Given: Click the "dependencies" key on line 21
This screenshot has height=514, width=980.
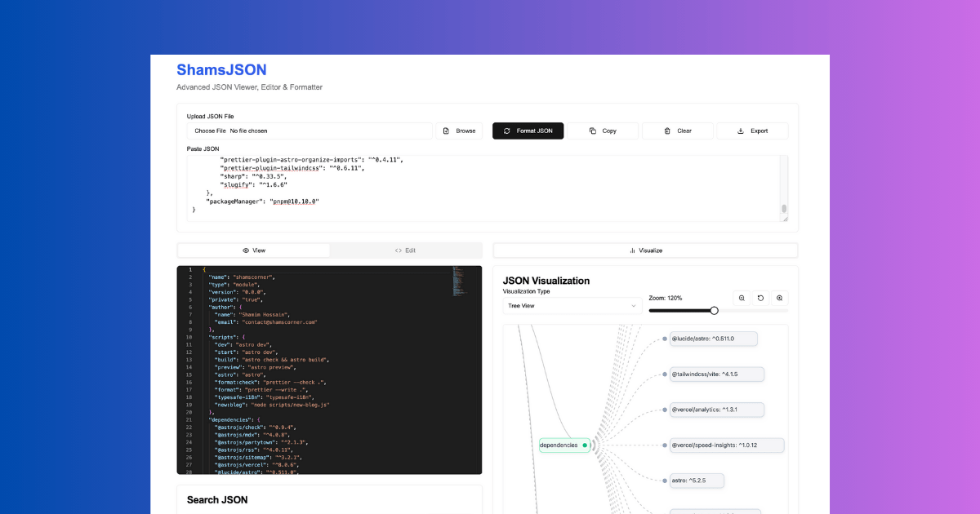Looking at the screenshot, I should (230, 419).
